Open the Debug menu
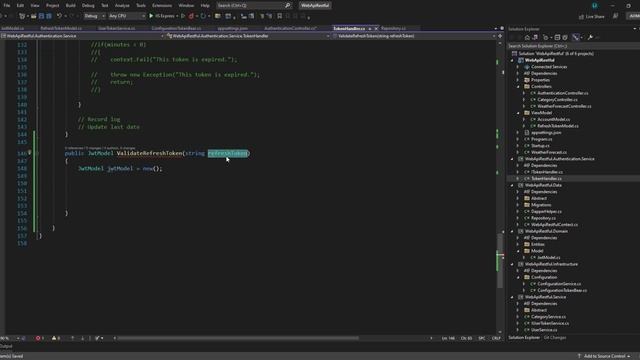The width and height of the screenshot is (640, 360). [x=88, y=5]
